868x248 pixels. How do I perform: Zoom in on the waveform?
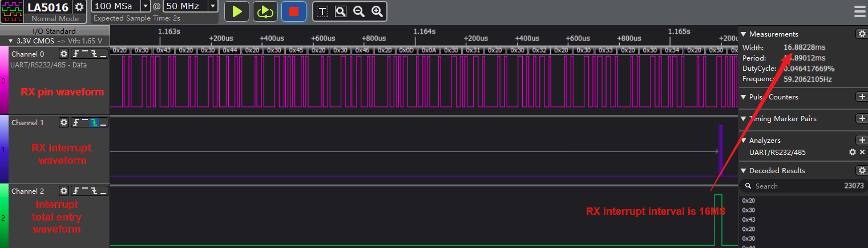click(x=377, y=11)
